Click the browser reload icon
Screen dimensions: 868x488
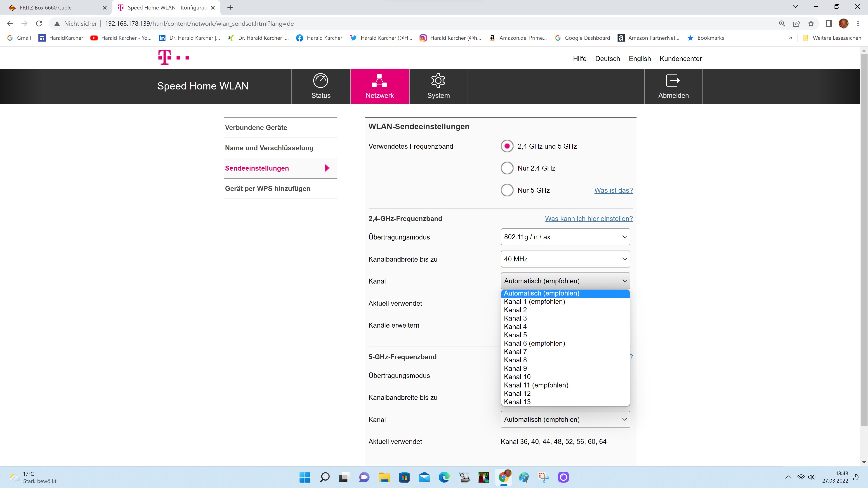[39, 23]
